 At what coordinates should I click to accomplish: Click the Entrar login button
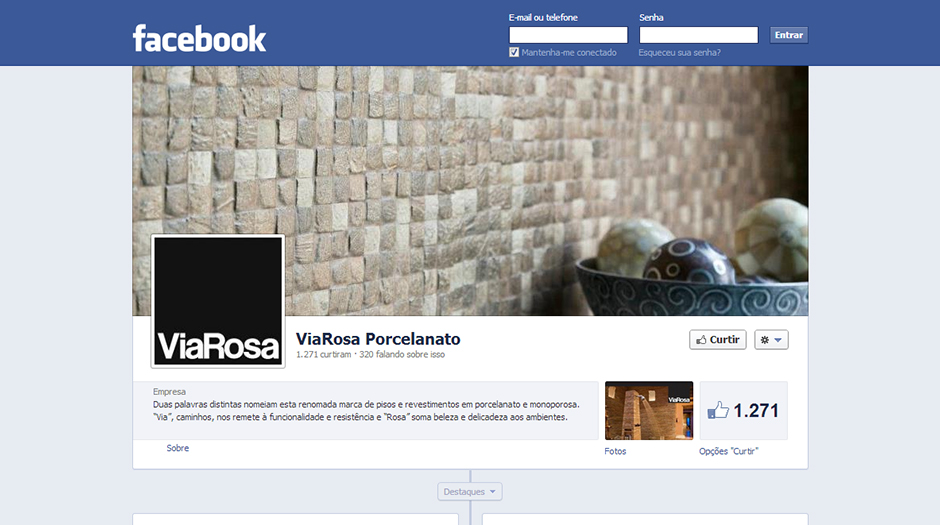(788, 35)
